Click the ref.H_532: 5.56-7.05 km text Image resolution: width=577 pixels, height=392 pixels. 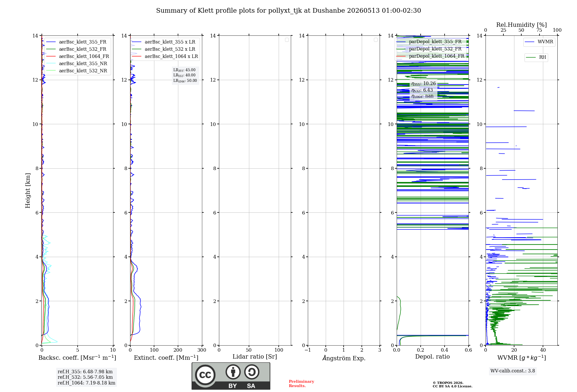(x=85, y=377)
